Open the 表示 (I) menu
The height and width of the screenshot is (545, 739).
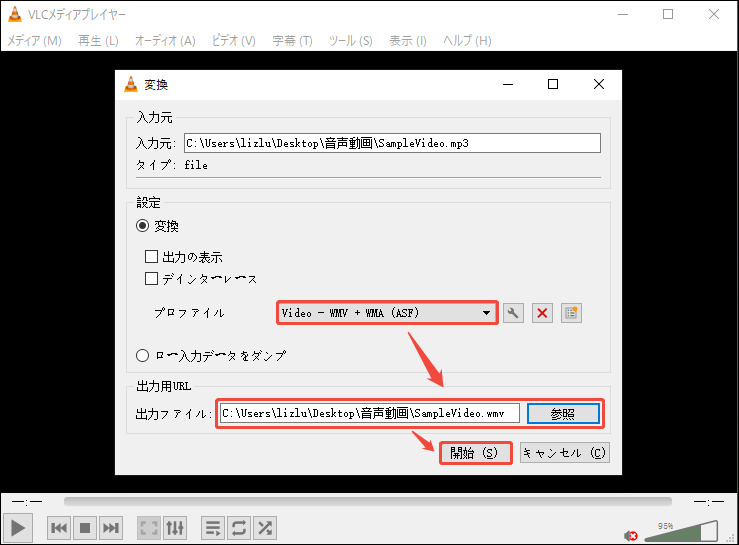[x=408, y=41]
